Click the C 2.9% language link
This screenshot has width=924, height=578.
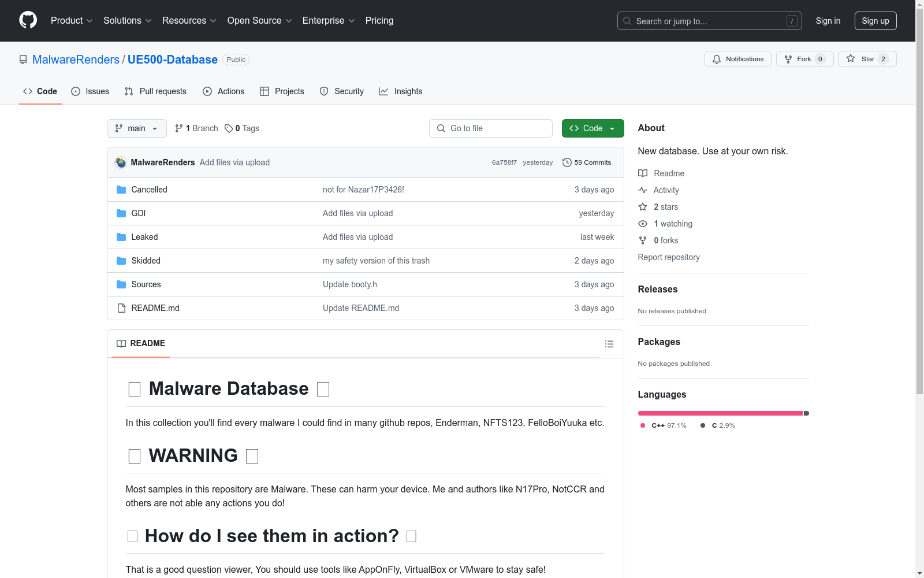click(x=718, y=425)
